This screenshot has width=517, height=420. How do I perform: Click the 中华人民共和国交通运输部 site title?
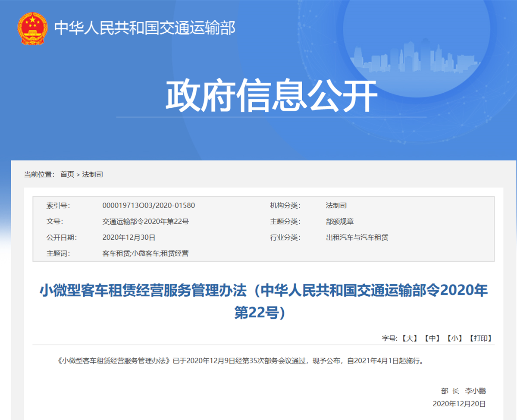coord(144,28)
